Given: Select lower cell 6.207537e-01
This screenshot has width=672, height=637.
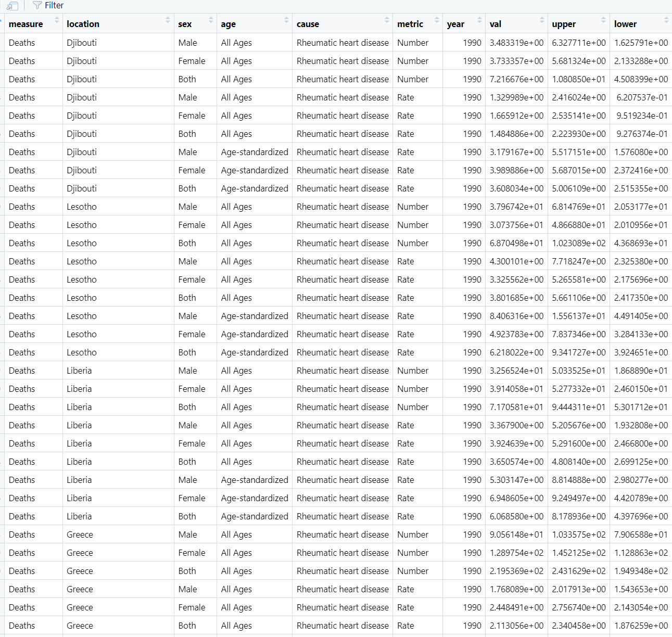Looking at the screenshot, I should point(641,97).
